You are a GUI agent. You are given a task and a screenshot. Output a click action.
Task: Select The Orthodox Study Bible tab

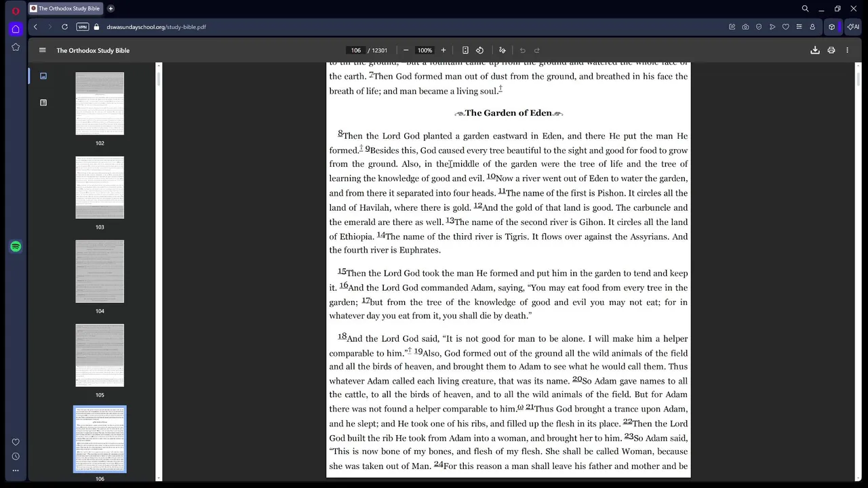click(x=66, y=9)
